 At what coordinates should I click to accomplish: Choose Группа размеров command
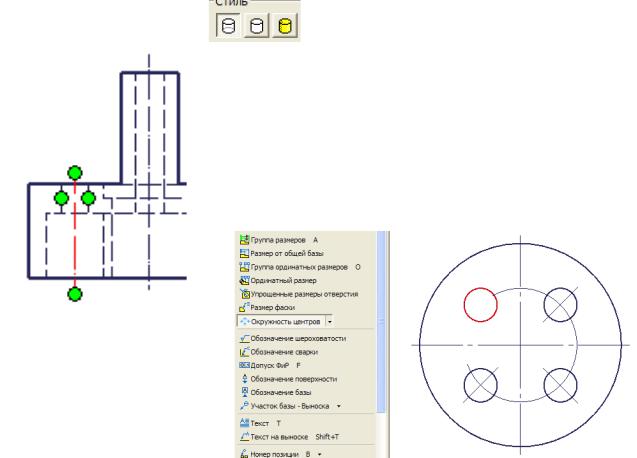279,240
